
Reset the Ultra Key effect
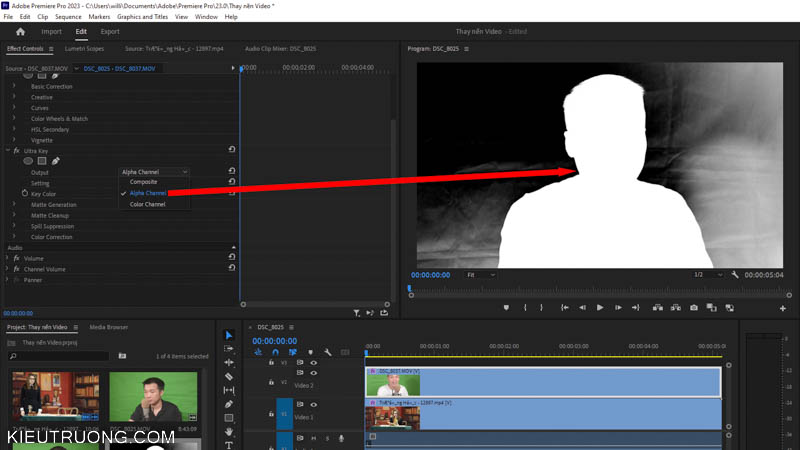coord(232,149)
